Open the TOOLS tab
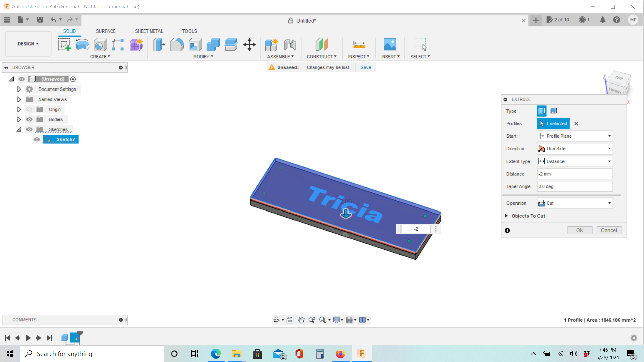 coord(190,31)
